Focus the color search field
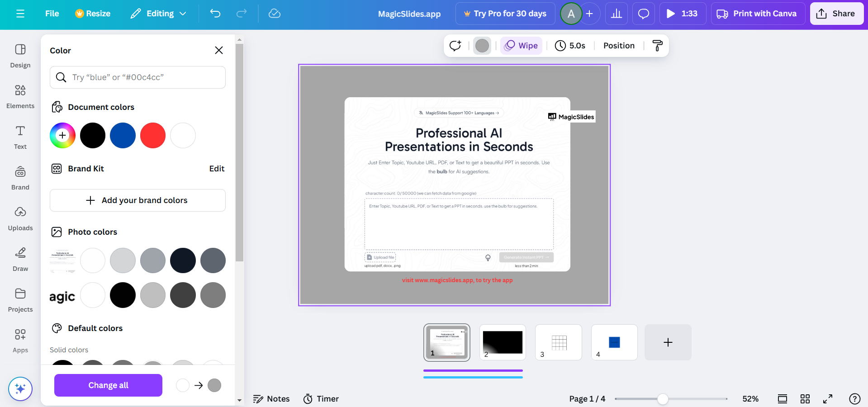Screen dimensions: 868x407 pos(138,77)
